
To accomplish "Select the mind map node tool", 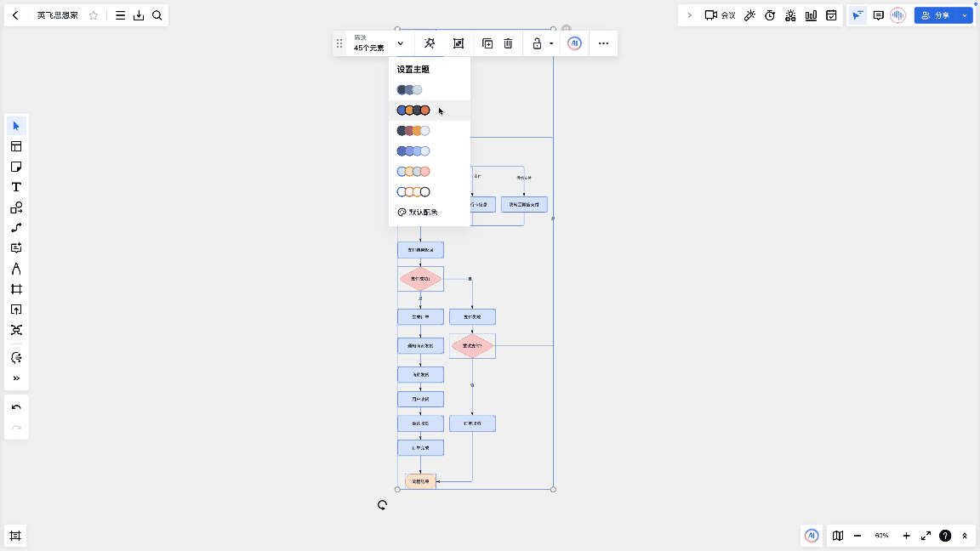I will (x=16, y=248).
